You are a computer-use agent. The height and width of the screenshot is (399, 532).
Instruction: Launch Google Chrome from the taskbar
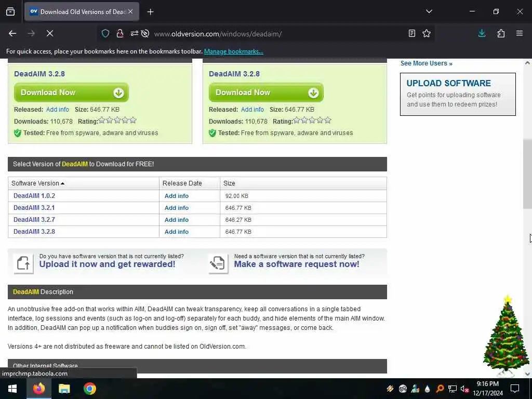pos(90,389)
